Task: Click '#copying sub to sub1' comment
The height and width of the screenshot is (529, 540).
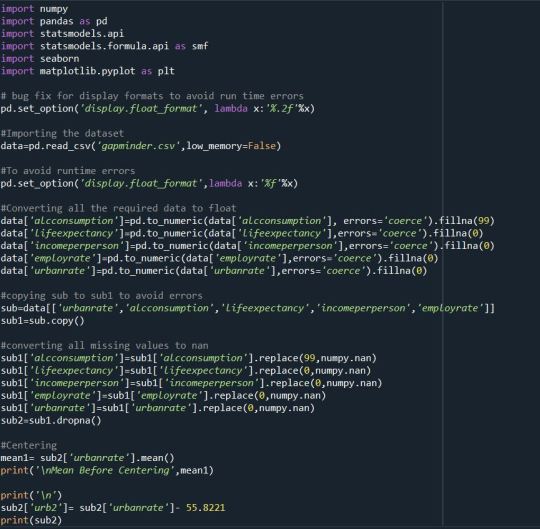Action: (102, 295)
